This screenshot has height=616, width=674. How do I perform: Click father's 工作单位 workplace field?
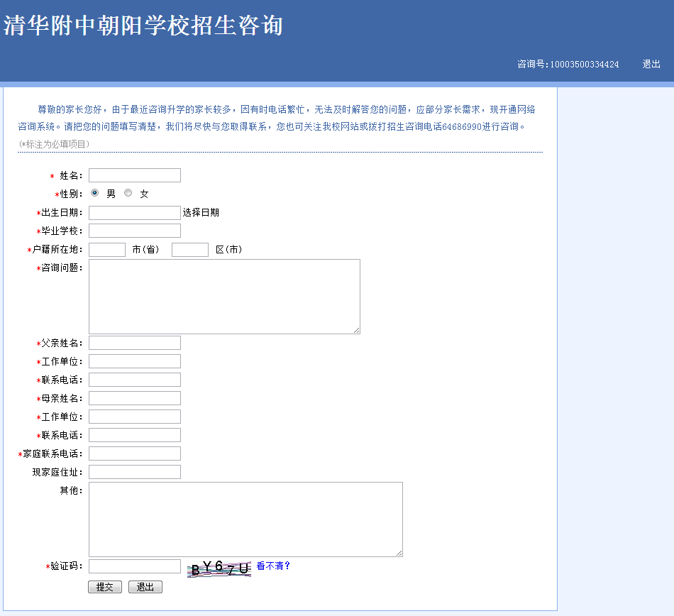135,361
